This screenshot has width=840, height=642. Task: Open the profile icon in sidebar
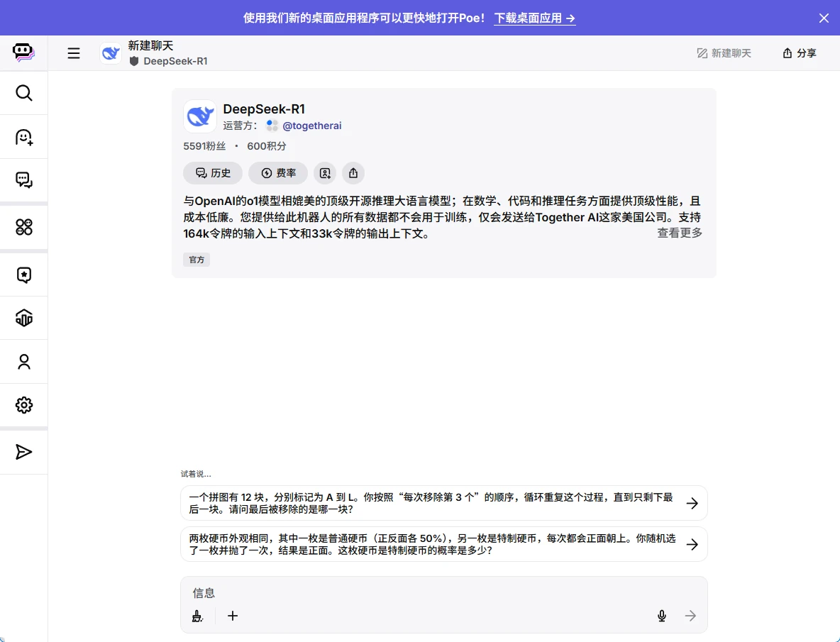(23, 362)
